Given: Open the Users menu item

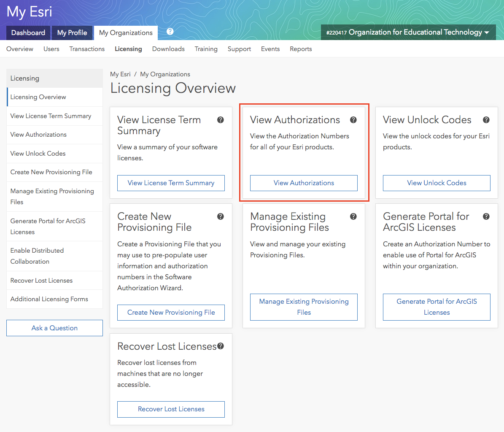Looking at the screenshot, I should 51,49.
